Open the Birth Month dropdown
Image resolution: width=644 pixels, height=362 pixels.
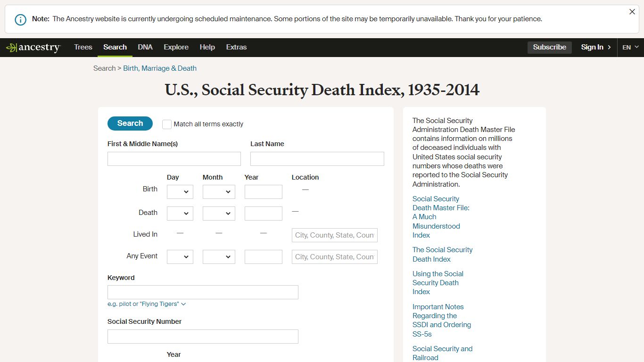pos(219,192)
